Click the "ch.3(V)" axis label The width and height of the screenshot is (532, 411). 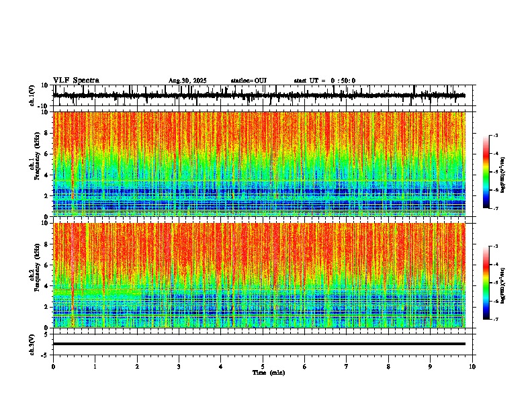[x=32, y=345]
